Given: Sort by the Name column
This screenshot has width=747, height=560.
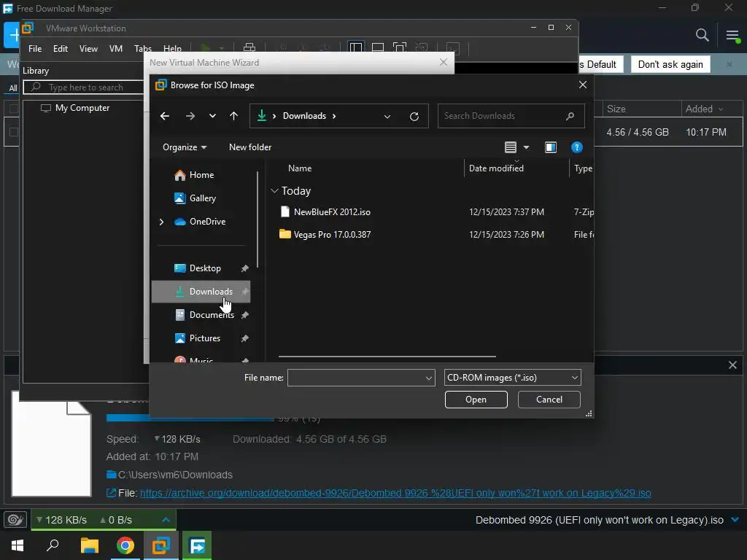Looking at the screenshot, I should click(x=300, y=168).
